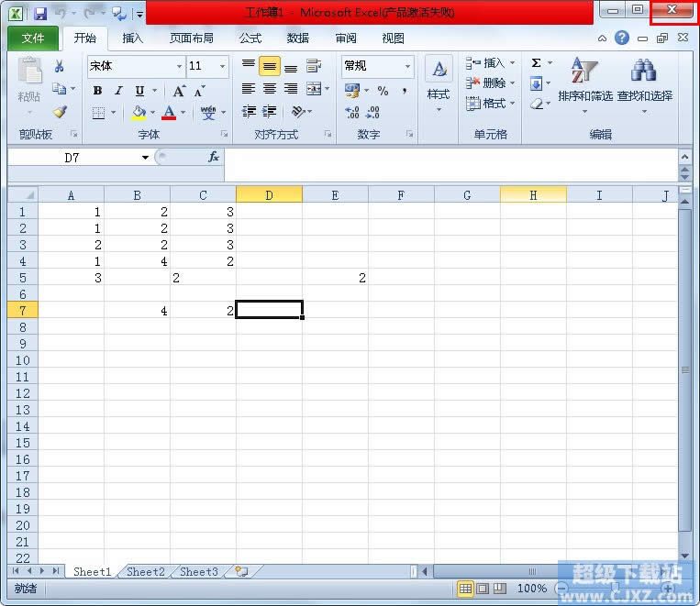This screenshot has width=700, height=606.
Task: Click the AutoSum sigma icon
Action: coord(537,63)
